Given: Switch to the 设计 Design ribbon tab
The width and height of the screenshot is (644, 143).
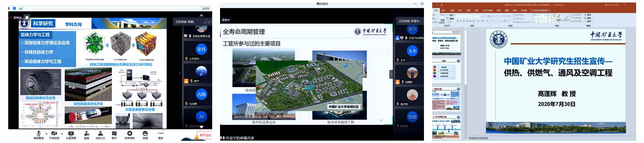Looking at the screenshot, I should coord(460,10).
